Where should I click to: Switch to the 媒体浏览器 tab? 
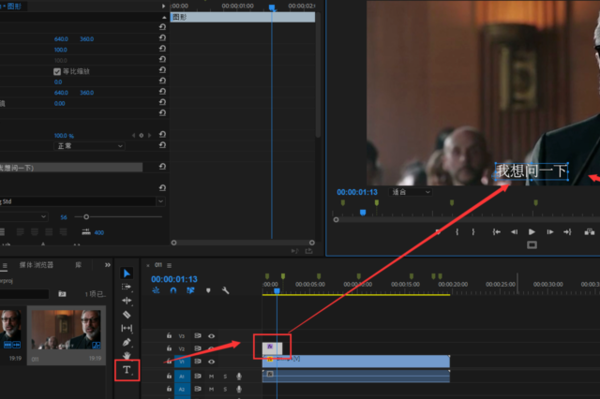pos(36,265)
